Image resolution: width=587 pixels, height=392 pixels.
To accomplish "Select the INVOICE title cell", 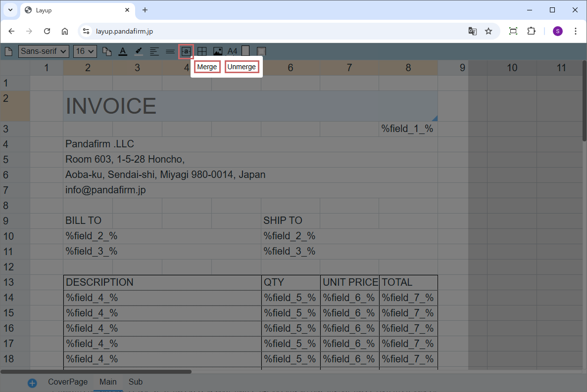I will point(250,106).
